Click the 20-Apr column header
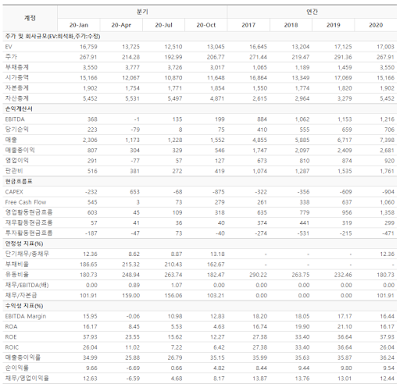400x384 pixels. (x=121, y=25)
